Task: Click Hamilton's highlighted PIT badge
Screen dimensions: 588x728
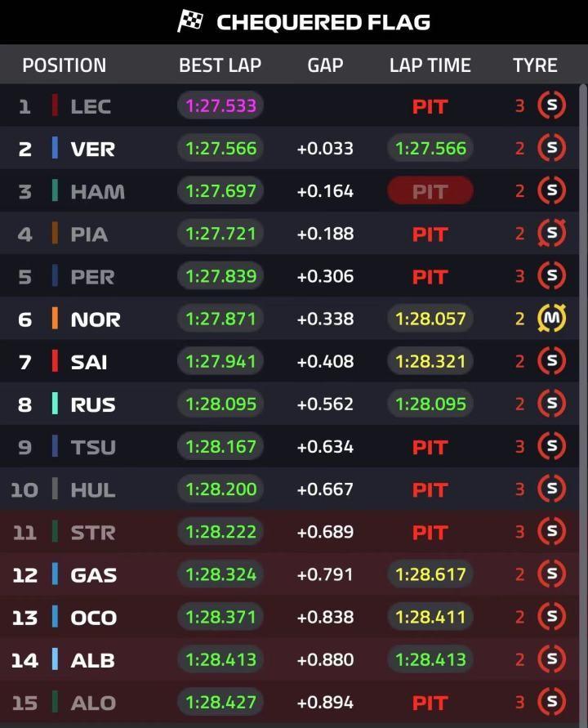Action: (430, 191)
